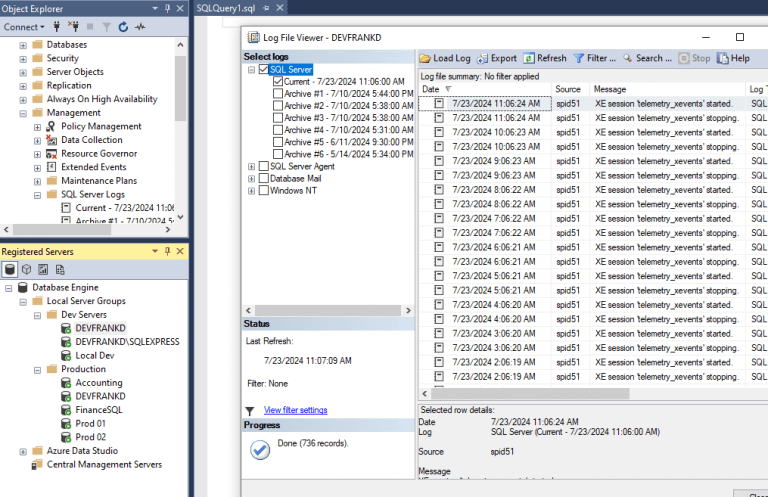Collapse the Management node
Screen dimensions: 768x497
(x=23, y=113)
